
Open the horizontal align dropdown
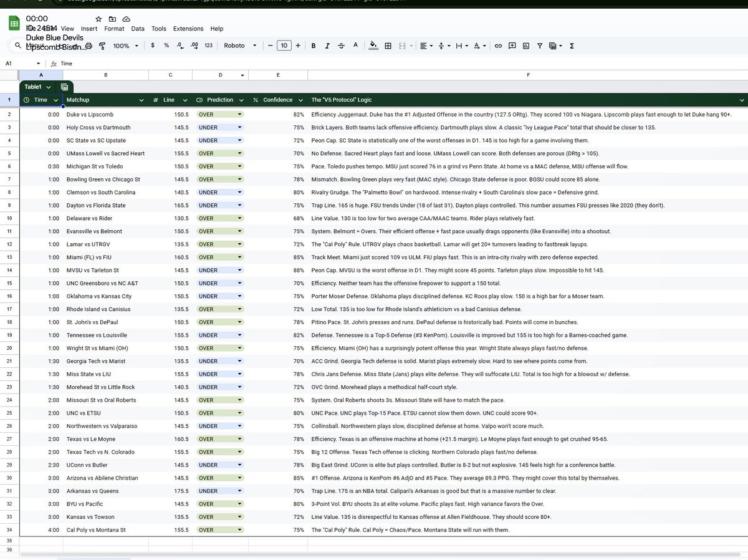pyautogui.click(x=426, y=46)
